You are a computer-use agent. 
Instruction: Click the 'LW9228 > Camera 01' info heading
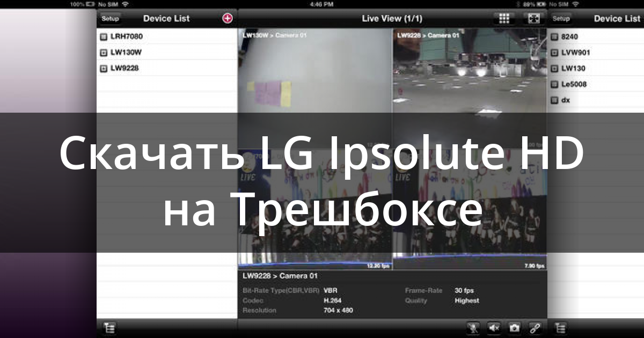click(280, 276)
